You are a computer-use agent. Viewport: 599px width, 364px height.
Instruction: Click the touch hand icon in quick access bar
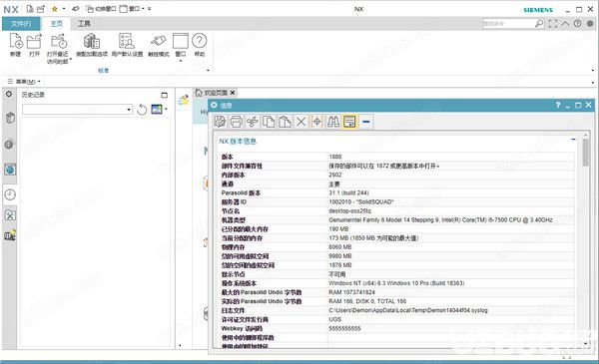(76, 8)
